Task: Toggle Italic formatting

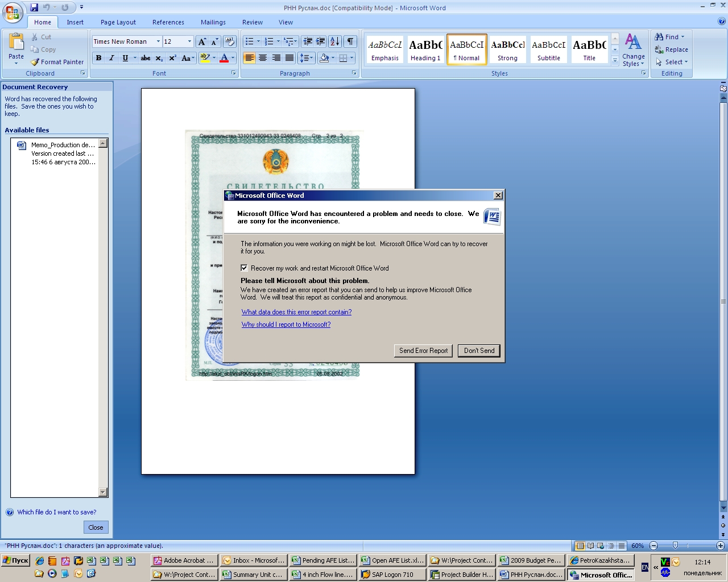Action: pos(111,58)
